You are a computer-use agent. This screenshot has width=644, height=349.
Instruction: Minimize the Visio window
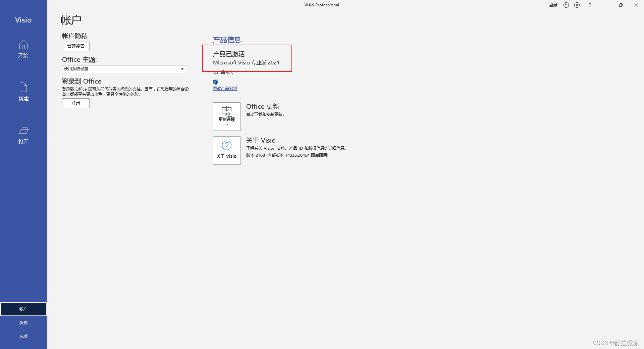point(605,5)
